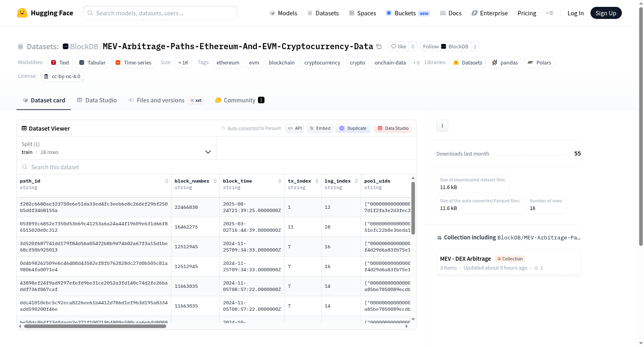Sort by block_time column

pyautogui.click(x=280, y=181)
